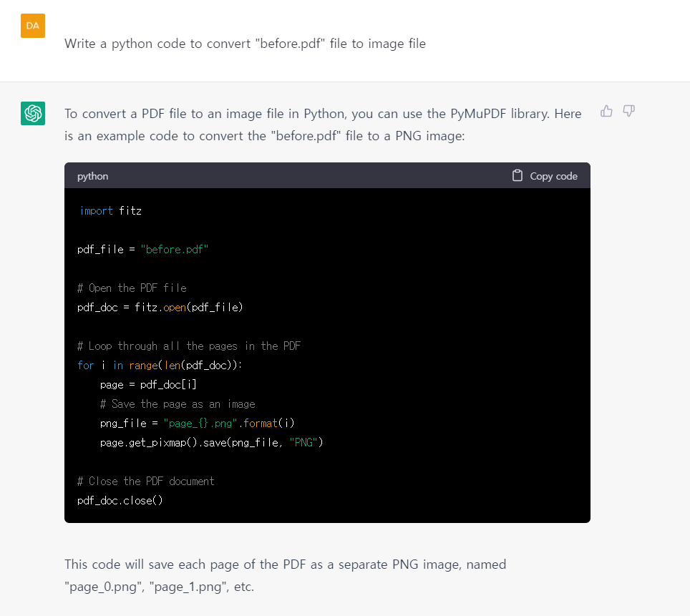Click the user prompt text about before.pdf
Image resolution: width=690 pixels, height=616 pixels.
[x=245, y=44]
